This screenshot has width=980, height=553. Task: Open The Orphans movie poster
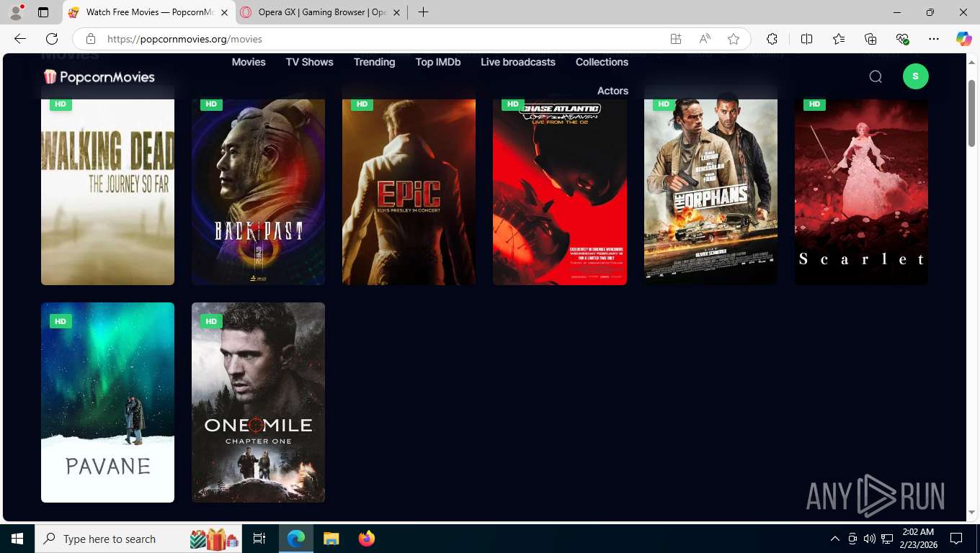click(x=710, y=185)
